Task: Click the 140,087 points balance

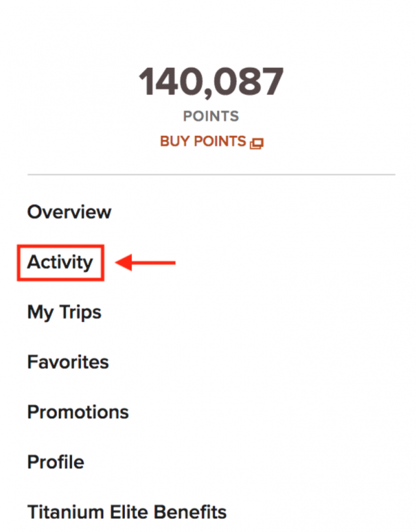Action: pyautogui.click(x=211, y=83)
